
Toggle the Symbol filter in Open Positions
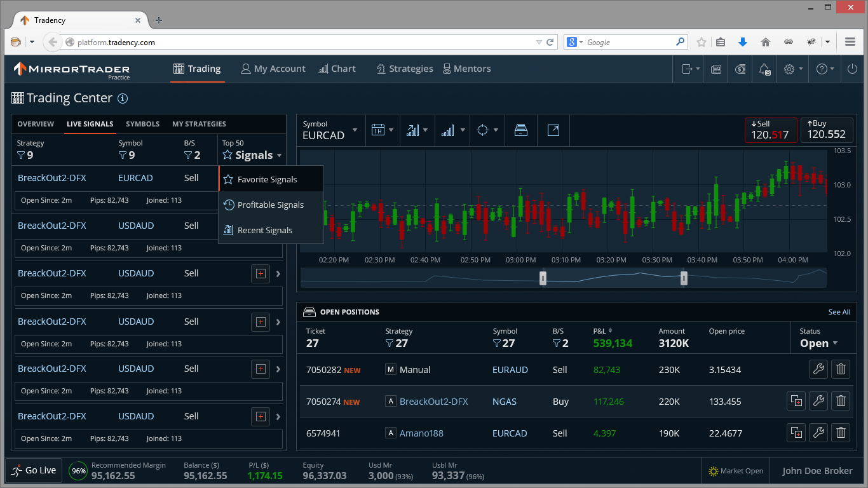(x=504, y=343)
